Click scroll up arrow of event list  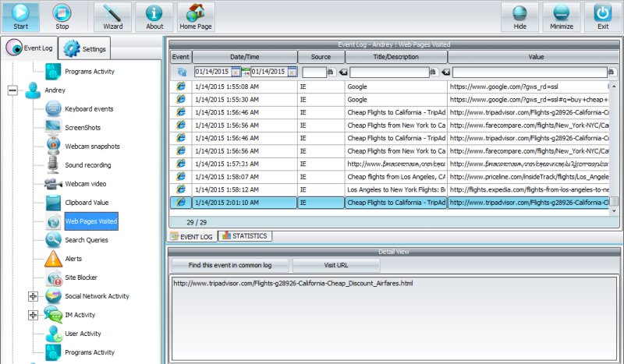point(614,87)
